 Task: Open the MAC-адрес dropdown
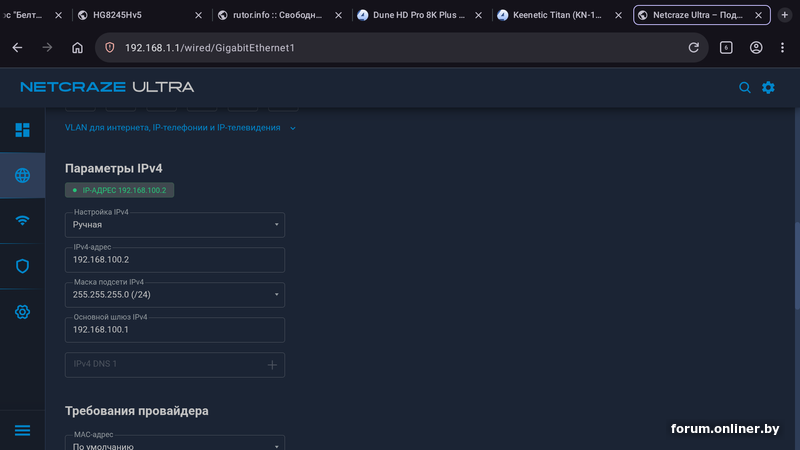[x=175, y=445]
